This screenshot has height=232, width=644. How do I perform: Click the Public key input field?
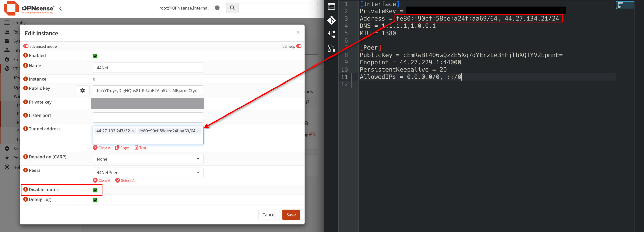148,90
